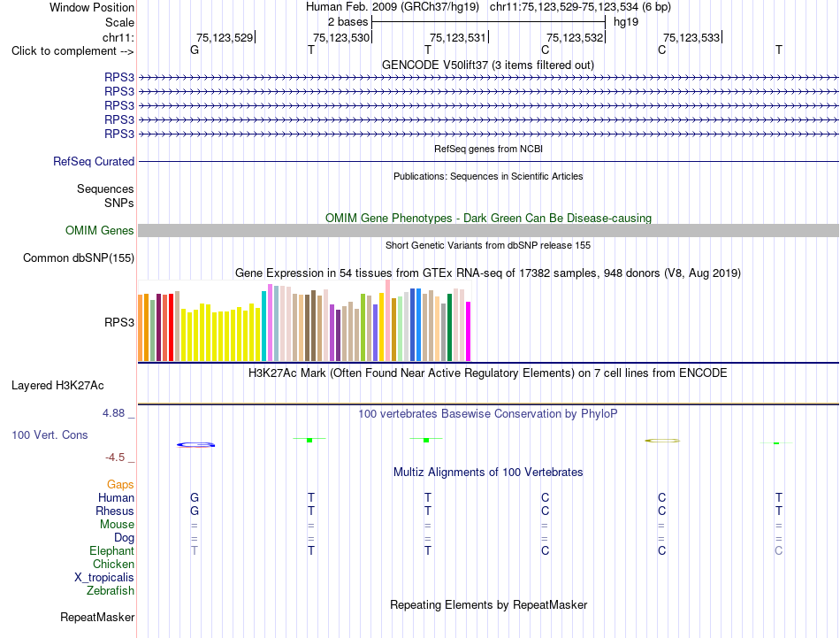Click the Sequences track label

coord(105,188)
